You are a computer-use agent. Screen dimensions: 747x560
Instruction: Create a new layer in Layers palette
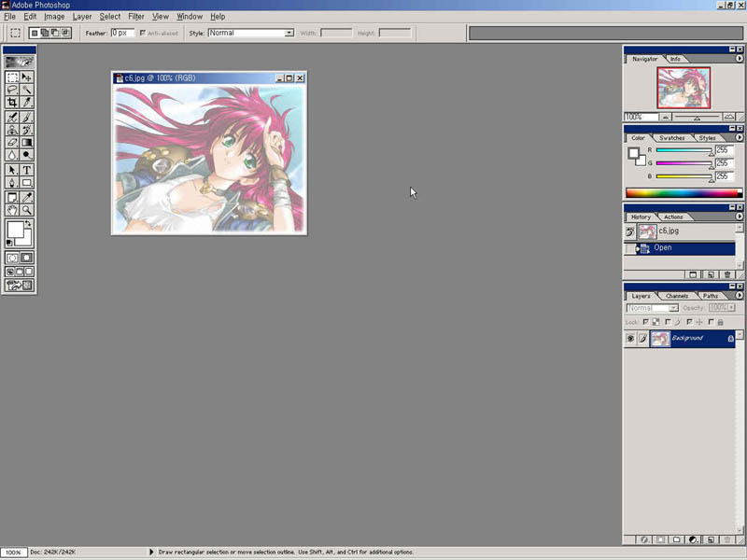pos(711,539)
